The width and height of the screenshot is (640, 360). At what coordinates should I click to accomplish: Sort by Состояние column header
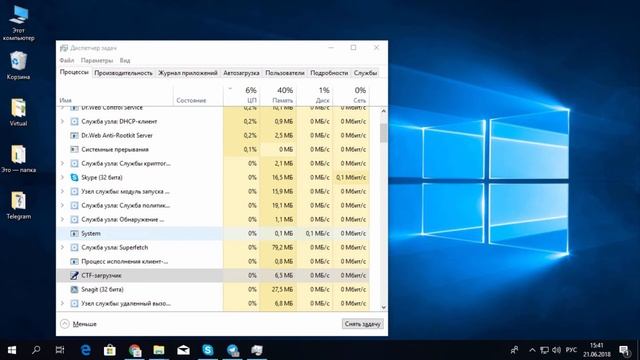coord(198,95)
